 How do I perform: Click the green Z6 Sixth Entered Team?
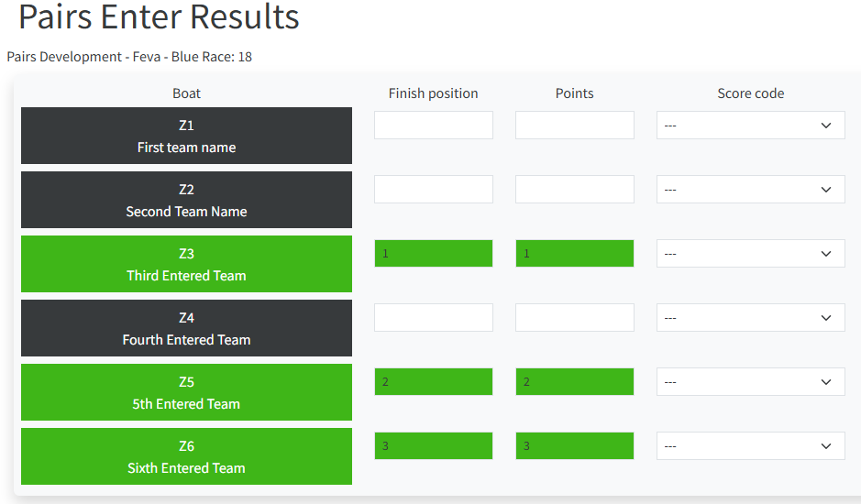pos(186,456)
